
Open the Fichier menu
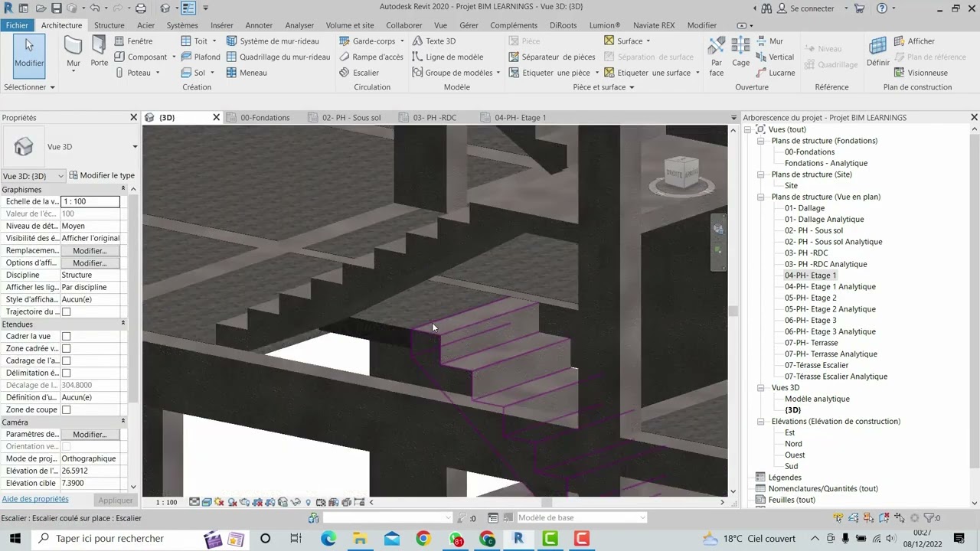pos(17,25)
